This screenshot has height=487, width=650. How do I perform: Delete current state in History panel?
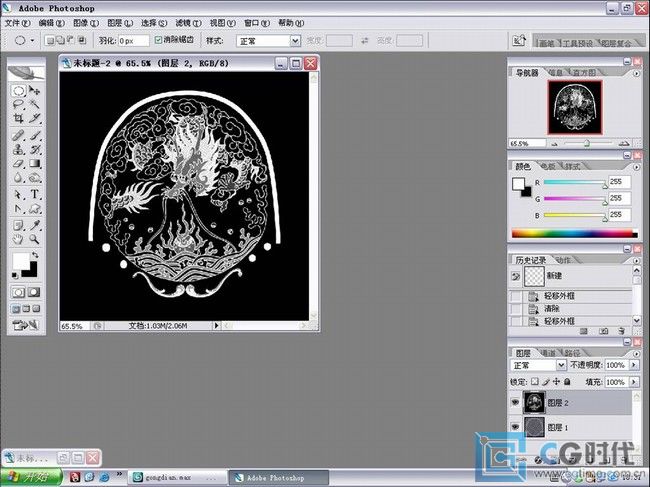coord(621,331)
